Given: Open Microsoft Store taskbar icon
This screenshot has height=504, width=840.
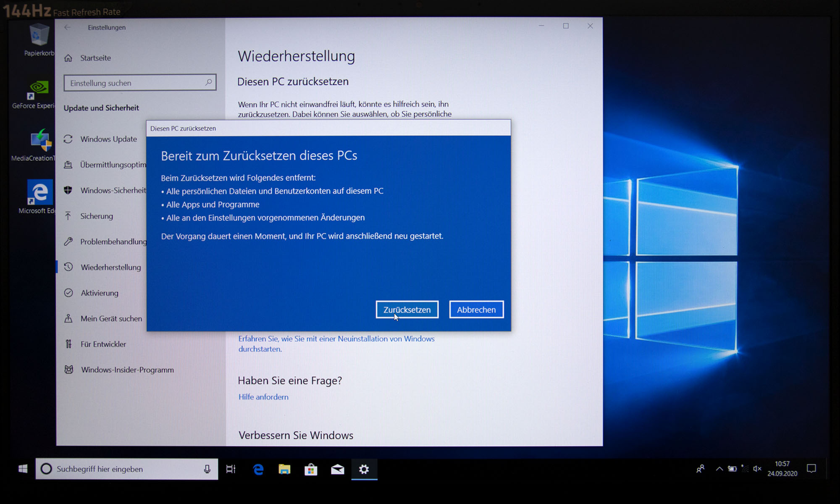Looking at the screenshot, I should (x=311, y=469).
